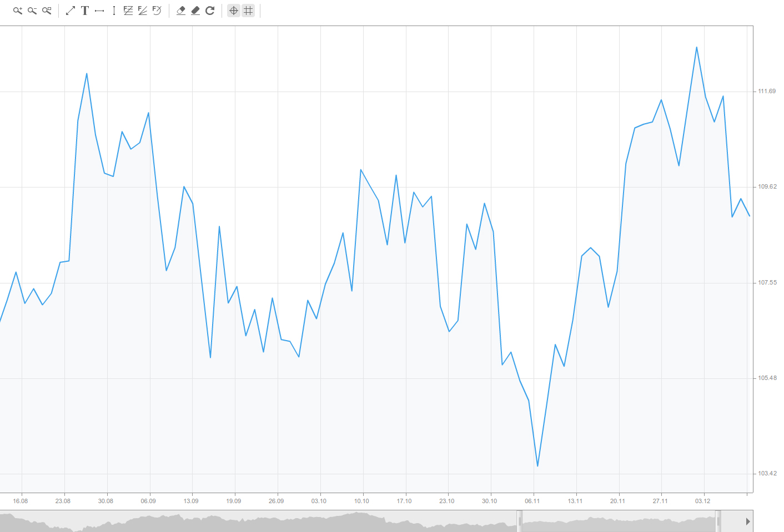The width and height of the screenshot is (784, 532).
Task: Select the vertical line tool
Action: (113, 10)
